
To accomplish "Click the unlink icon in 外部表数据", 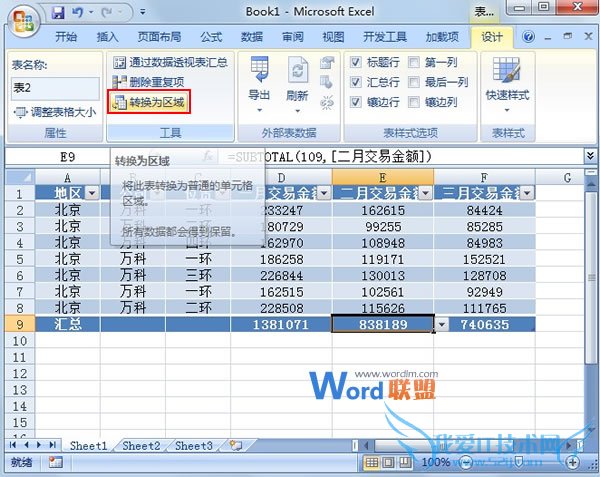I will pos(326,102).
